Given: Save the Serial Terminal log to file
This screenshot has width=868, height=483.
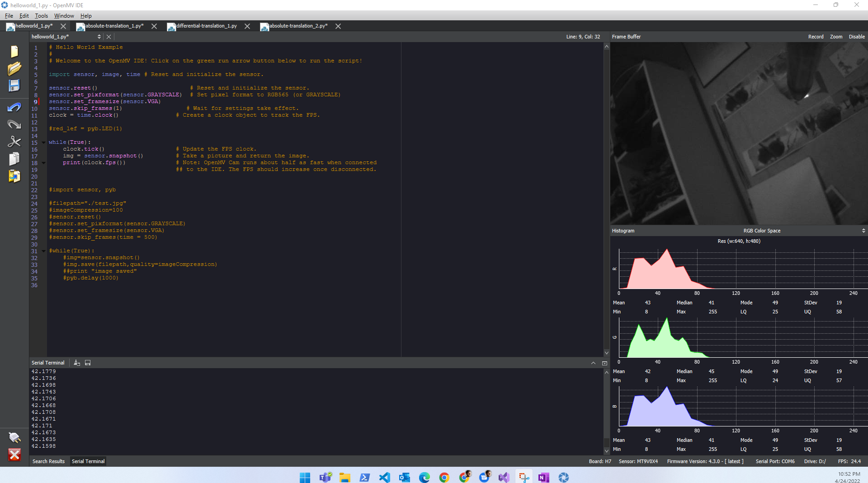Looking at the screenshot, I should (88, 362).
